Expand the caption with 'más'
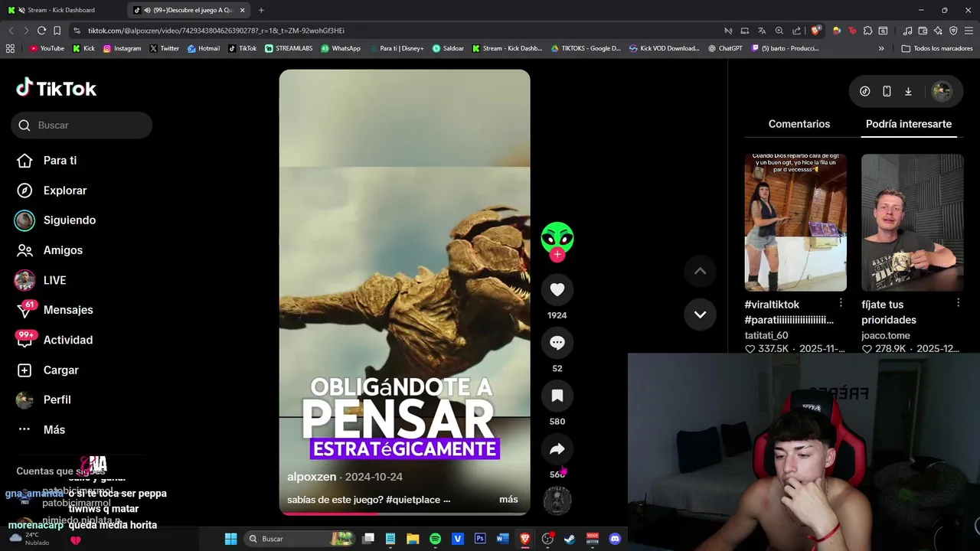The height and width of the screenshot is (551, 980). 508,499
